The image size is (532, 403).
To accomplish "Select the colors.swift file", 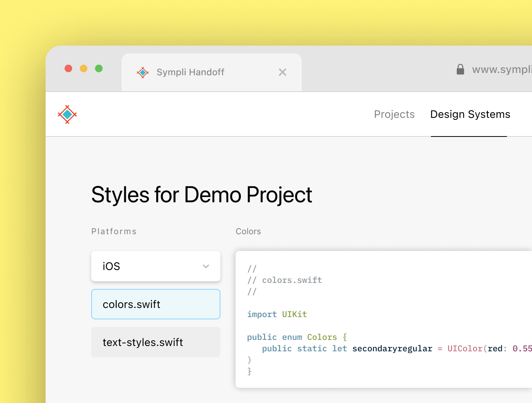I will point(156,304).
